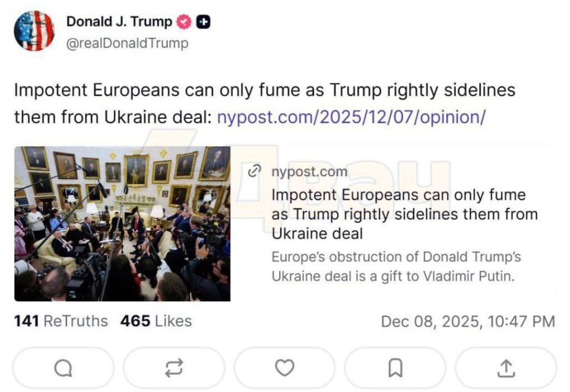Viewport: 570px width, 392px height.
Task: Bookmark this post
Action: (x=396, y=368)
